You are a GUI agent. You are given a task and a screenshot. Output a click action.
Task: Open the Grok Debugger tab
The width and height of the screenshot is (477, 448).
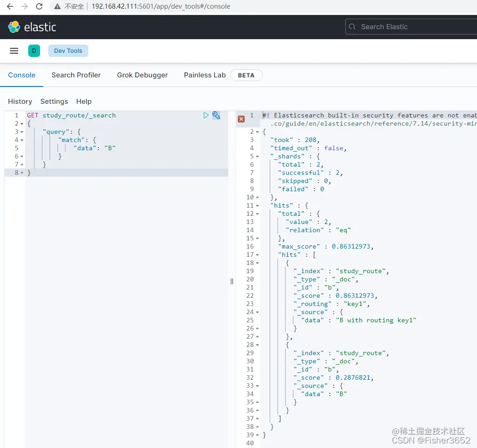pyautogui.click(x=142, y=75)
